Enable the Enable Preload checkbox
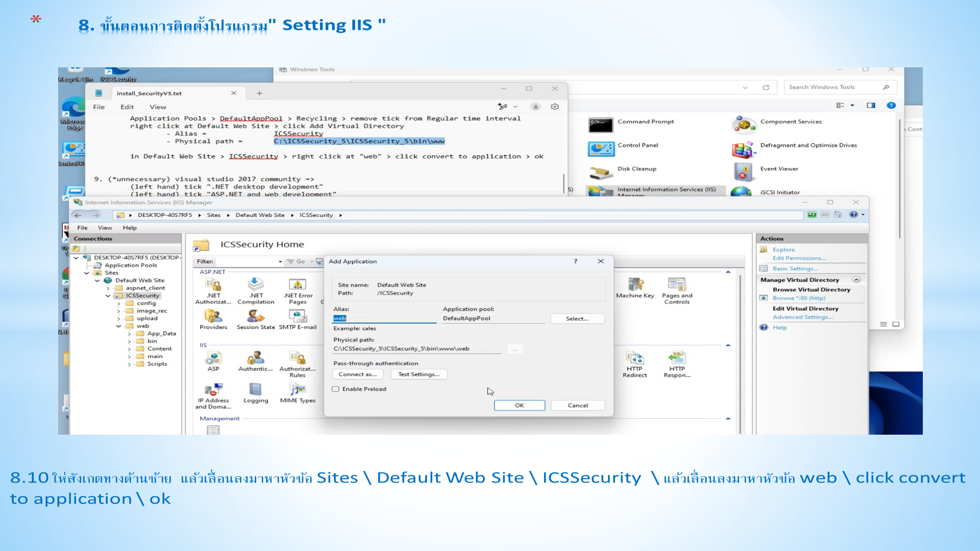The height and width of the screenshot is (551, 980). tap(336, 389)
